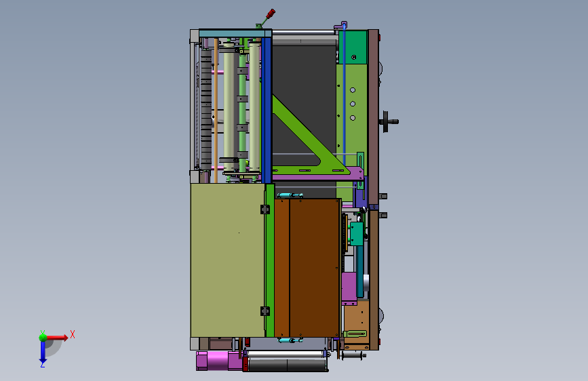Select the narrow lighter brown door panel
This screenshot has height=381, width=588.
(x=282, y=268)
